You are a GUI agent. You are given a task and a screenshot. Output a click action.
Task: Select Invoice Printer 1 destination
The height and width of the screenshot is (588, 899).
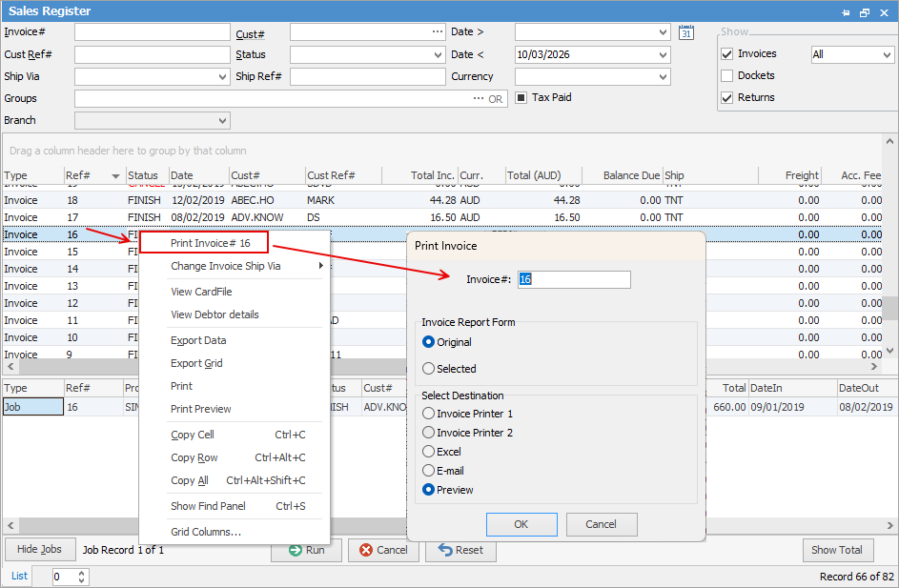[x=428, y=414]
